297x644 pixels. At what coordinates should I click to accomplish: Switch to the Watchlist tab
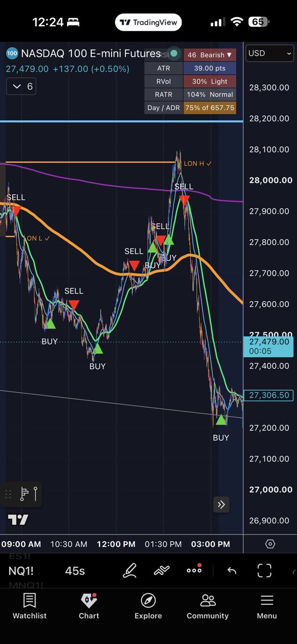click(x=30, y=606)
